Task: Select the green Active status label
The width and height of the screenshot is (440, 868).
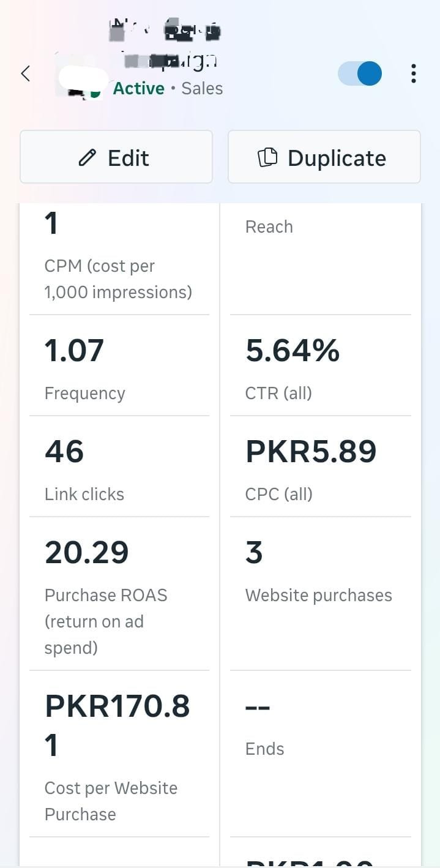Action: pyautogui.click(x=138, y=89)
